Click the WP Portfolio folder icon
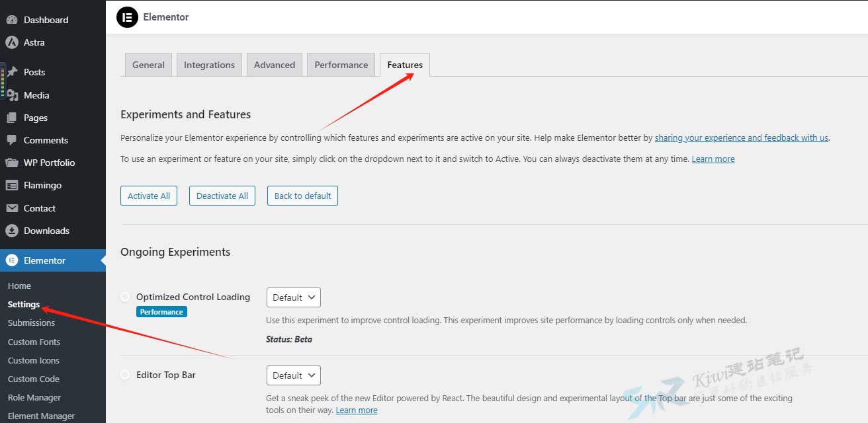 tap(12, 163)
